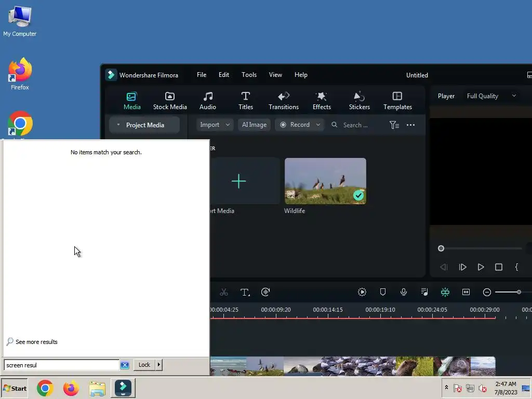
Task: Select the Wildlife video thumbnail
Action: 325,181
